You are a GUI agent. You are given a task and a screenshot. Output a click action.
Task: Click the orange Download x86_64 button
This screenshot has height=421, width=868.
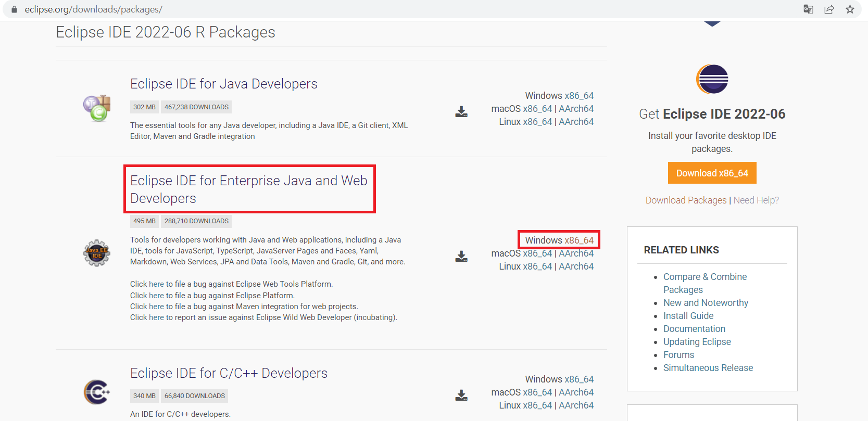click(x=712, y=173)
